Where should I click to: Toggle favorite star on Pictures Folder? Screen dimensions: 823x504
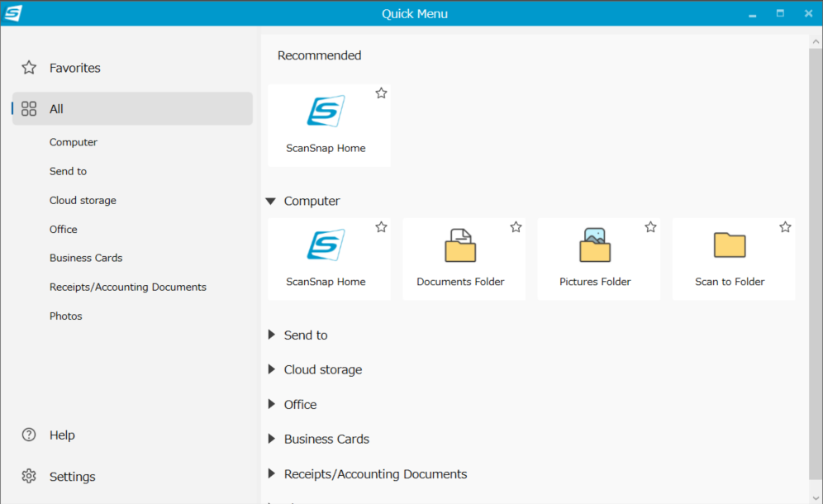(x=650, y=227)
